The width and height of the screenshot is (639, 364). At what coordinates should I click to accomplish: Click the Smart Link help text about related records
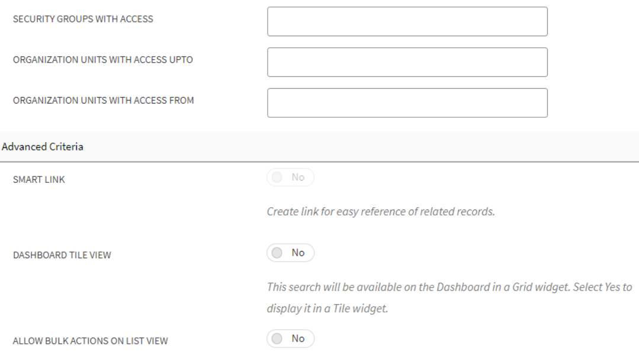coord(380,211)
